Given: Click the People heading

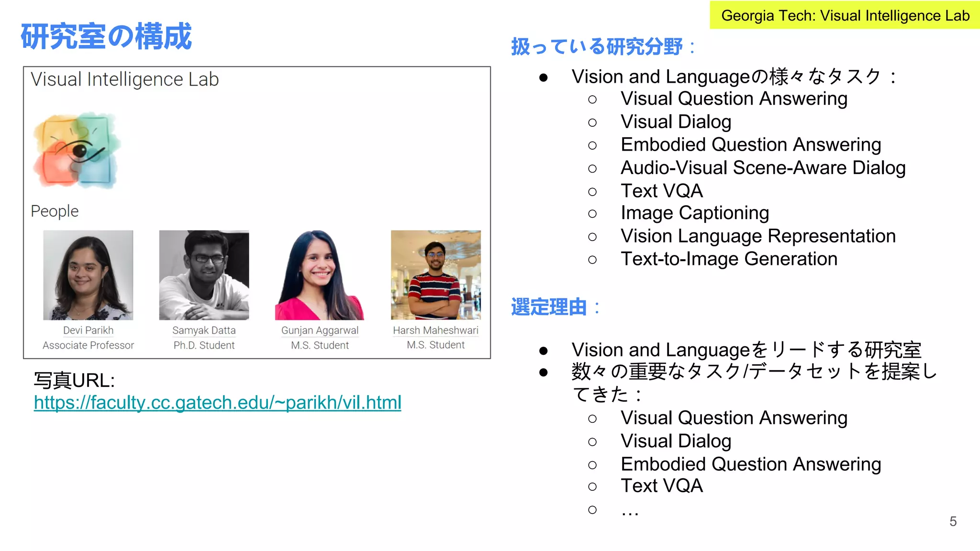Looking at the screenshot, I should point(55,211).
